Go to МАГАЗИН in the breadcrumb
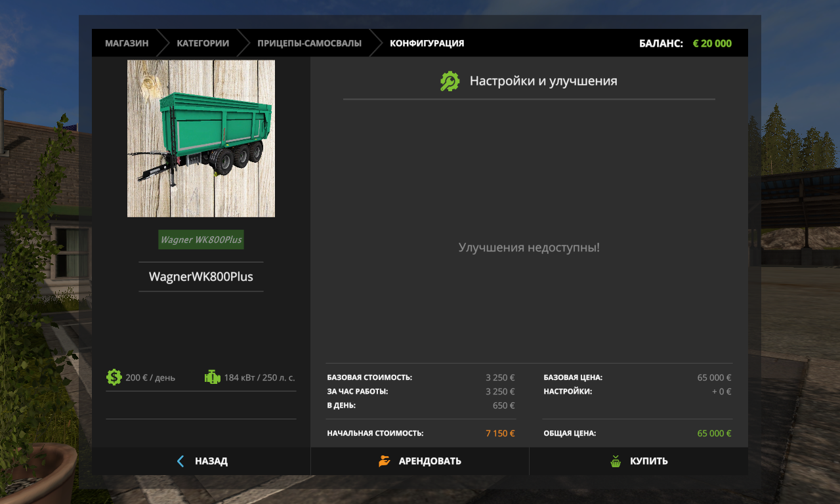Viewport: 840px width, 504px height. click(127, 43)
